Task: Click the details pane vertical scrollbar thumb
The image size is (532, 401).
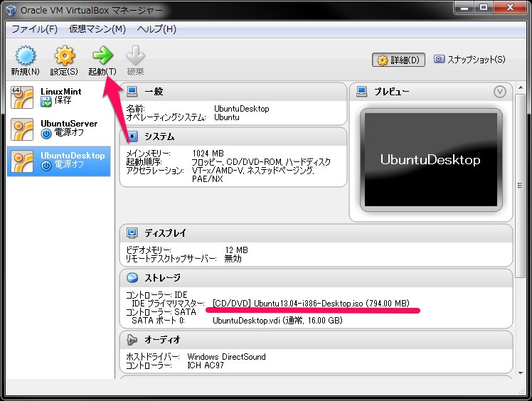Action: 520,186
